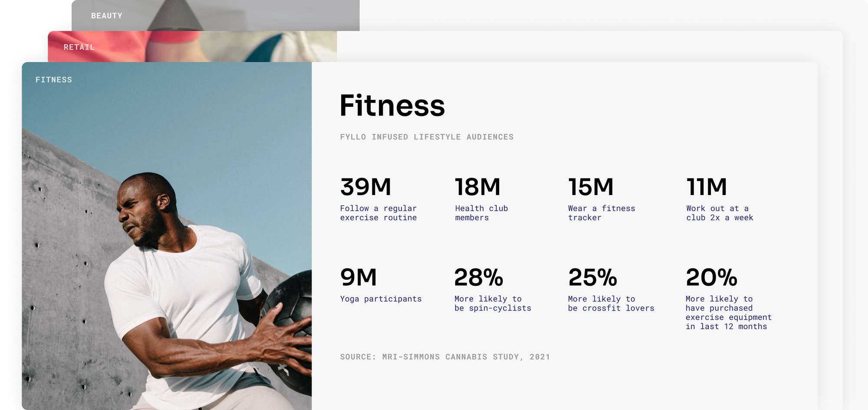This screenshot has width=868, height=410.
Task: Click the 20% statistic figure
Action: 711,278
